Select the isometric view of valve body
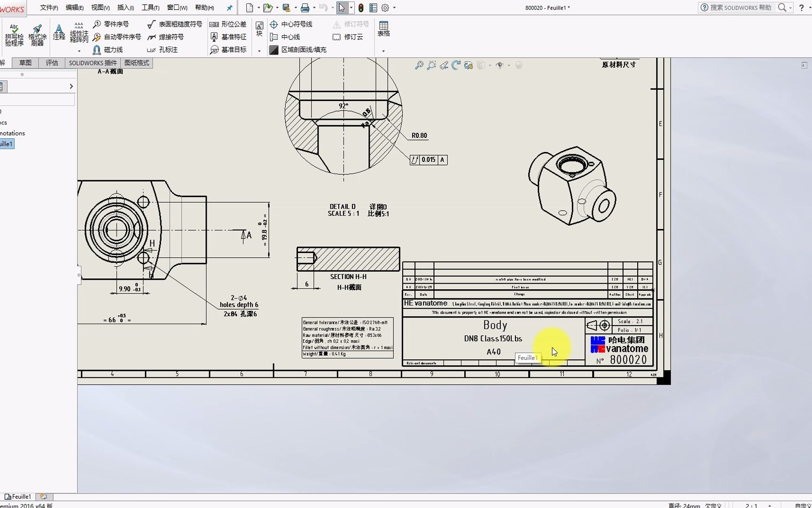This screenshot has height=508, width=812. pyautogui.click(x=572, y=186)
